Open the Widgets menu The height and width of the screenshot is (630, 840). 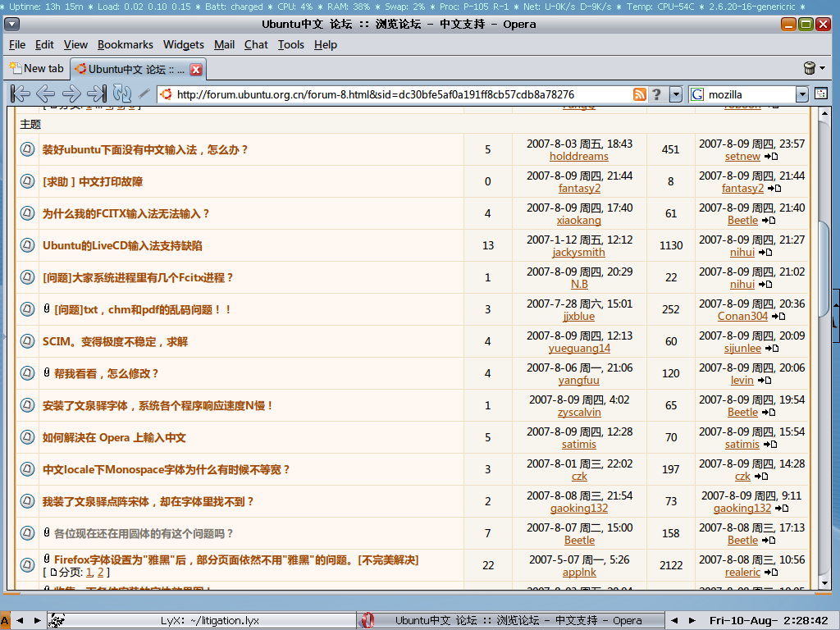click(x=183, y=44)
